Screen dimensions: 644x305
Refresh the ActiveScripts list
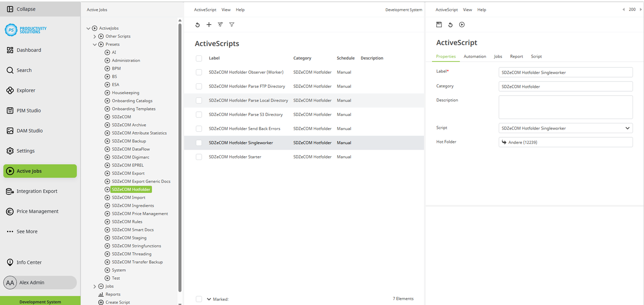(x=197, y=24)
